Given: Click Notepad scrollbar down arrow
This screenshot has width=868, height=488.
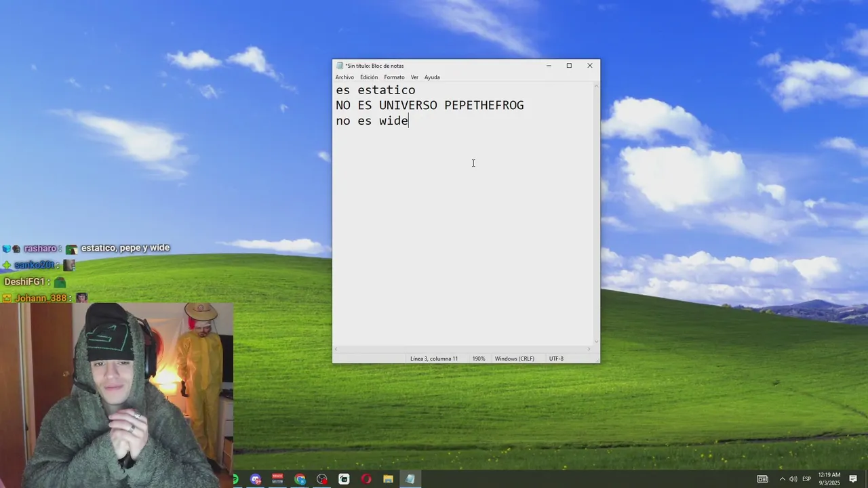Looking at the screenshot, I should pyautogui.click(x=597, y=342).
